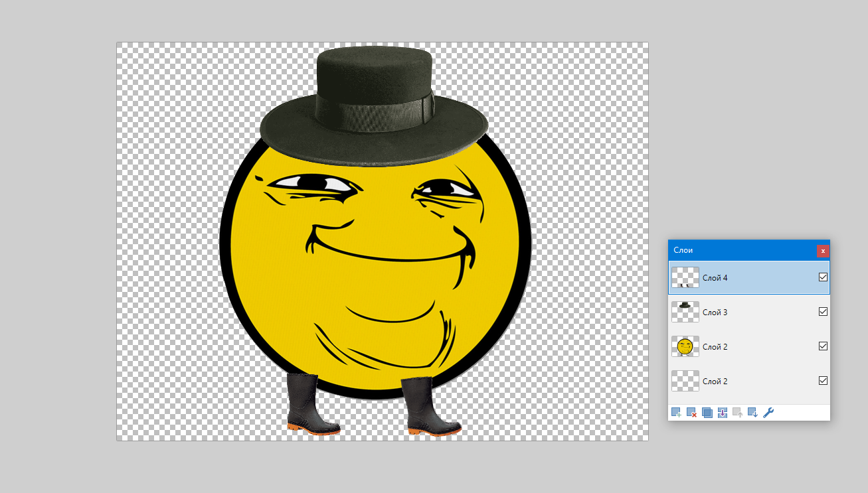Image resolution: width=868 pixels, height=493 pixels.
Task: Uncheck the Слой 3 visibility checkbox
Action: (x=823, y=312)
